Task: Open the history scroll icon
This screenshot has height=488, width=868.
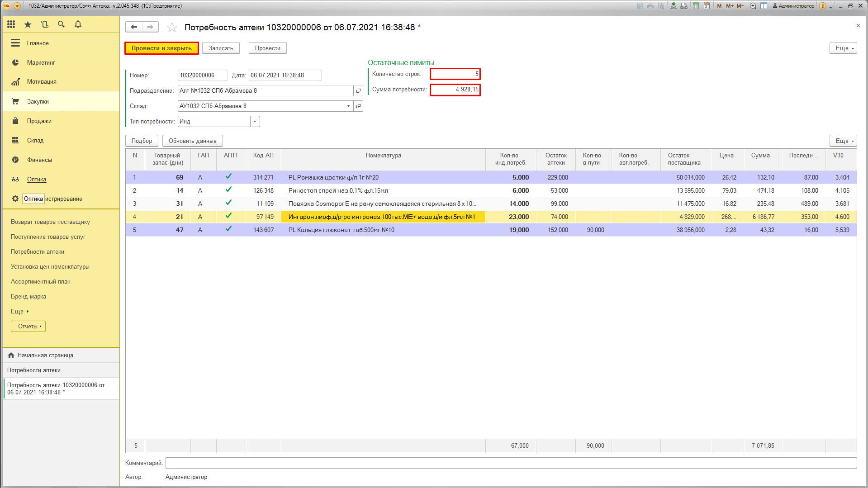Action: (44, 24)
